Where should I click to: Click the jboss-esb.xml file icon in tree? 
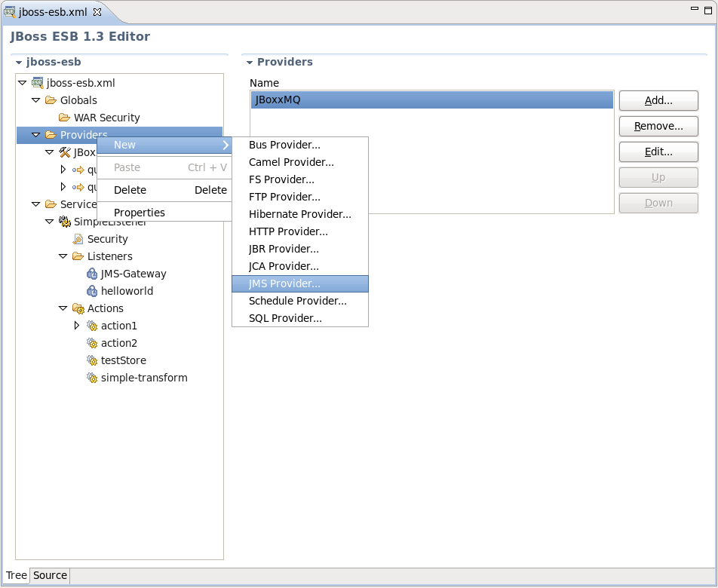click(x=37, y=83)
